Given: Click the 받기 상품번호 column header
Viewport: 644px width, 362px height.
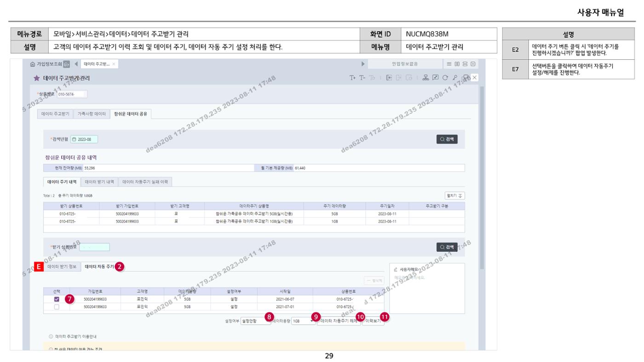Looking at the screenshot, I should pyautogui.click(x=71, y=206).
